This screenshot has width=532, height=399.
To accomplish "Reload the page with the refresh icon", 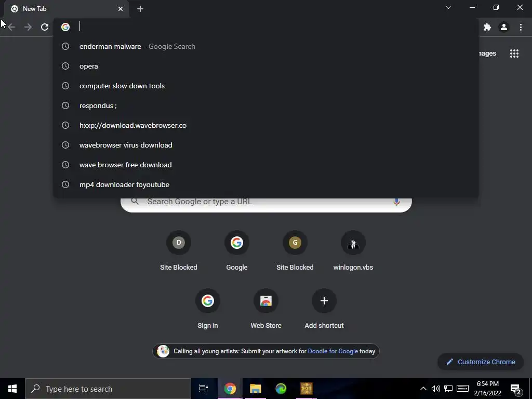I will coord(45,27).
